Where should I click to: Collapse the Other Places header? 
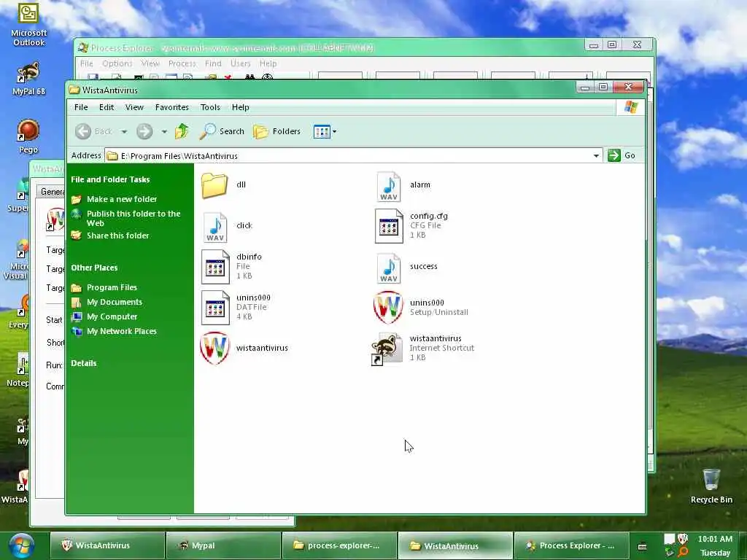(x=94, y=268)
